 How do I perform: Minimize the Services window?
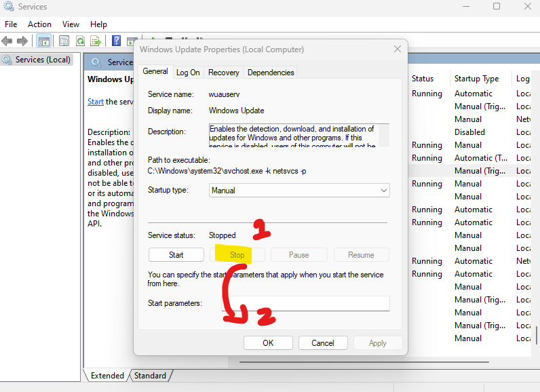pyautogui.click(x=466, y=6)
